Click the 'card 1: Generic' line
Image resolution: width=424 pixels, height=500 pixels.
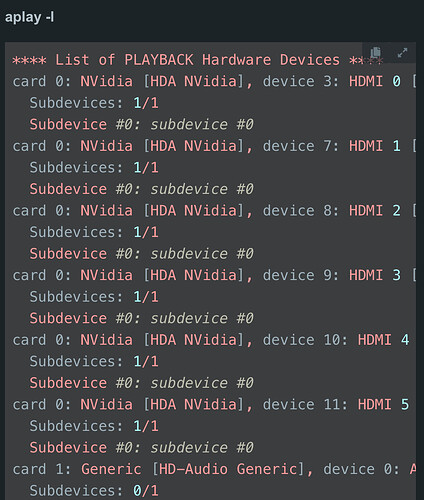pos(214,470)
